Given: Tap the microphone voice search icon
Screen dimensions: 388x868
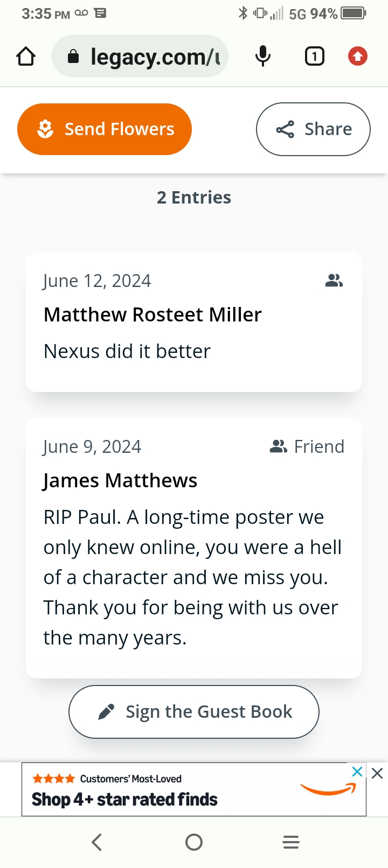Looking at the screenshot, I should point(262,56).
